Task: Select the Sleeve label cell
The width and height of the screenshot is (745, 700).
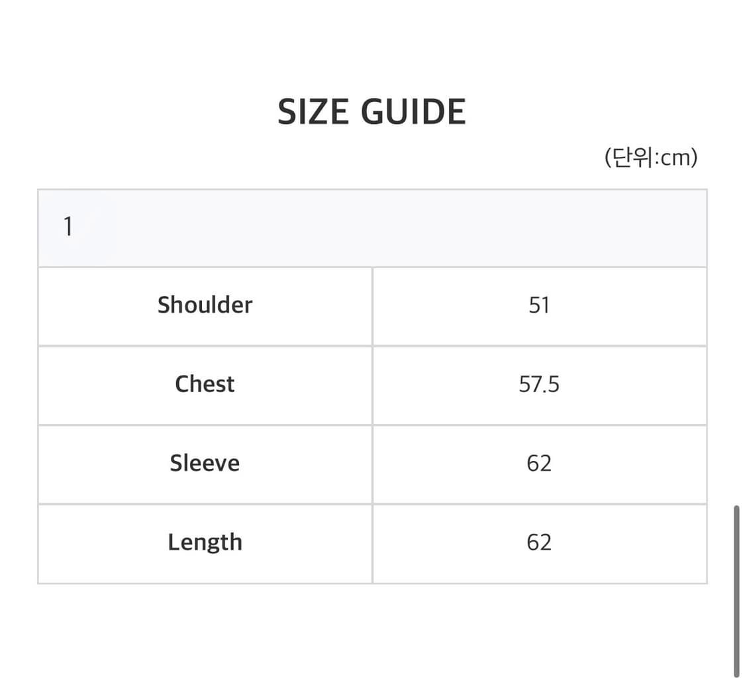Action: [x=205, y=463]
